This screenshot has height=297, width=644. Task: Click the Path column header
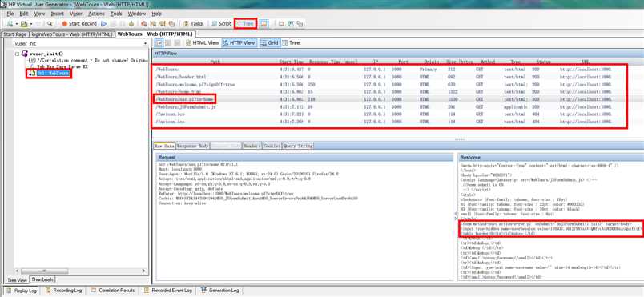tap(215, 62)
